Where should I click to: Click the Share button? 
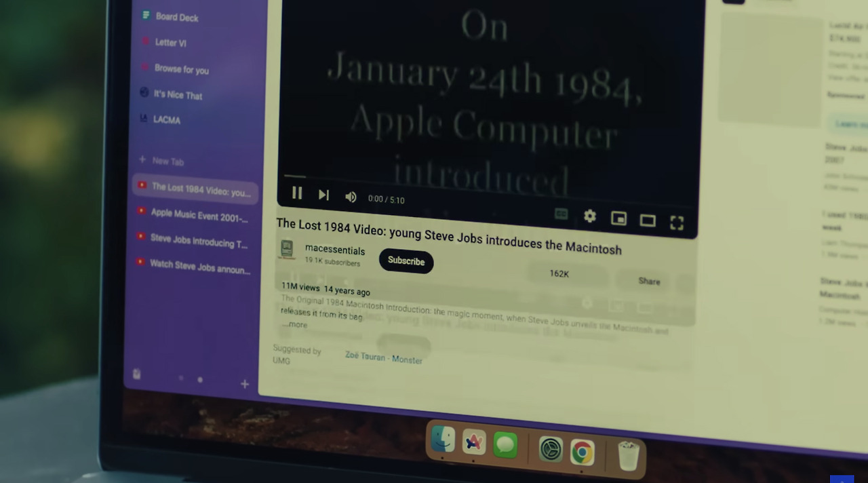pyautogui.click(x=648, y=281)
